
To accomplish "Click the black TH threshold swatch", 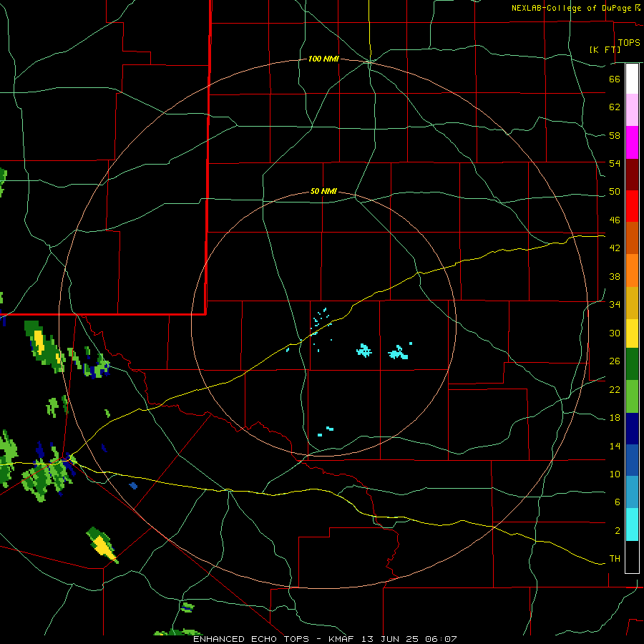I will [632, 557].
